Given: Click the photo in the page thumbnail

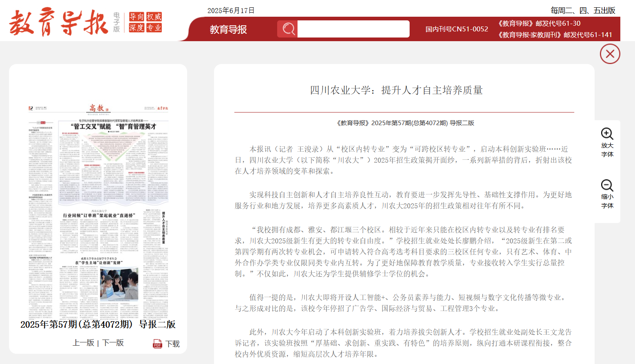Looking at the screenshot, I should point(119,284).
